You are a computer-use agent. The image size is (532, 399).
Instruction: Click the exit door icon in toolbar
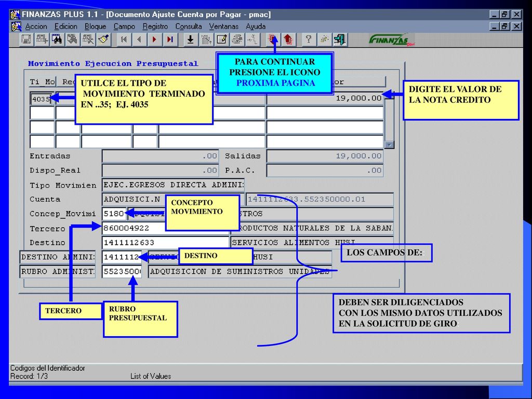(x=339, y=39)
